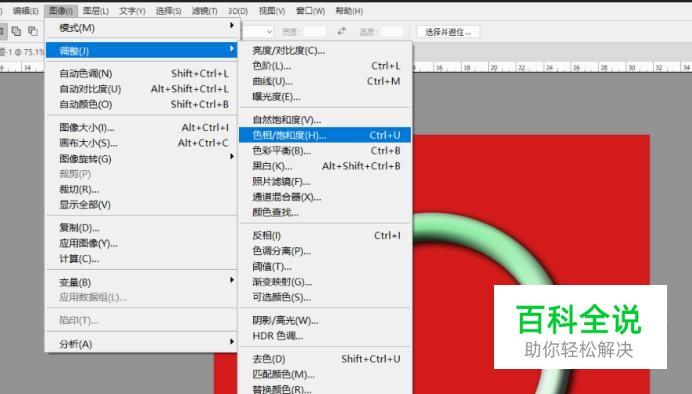The image size is (692, 394).
Task: Choose 自动对比度(U) menu item
Action: coord(141,89)
